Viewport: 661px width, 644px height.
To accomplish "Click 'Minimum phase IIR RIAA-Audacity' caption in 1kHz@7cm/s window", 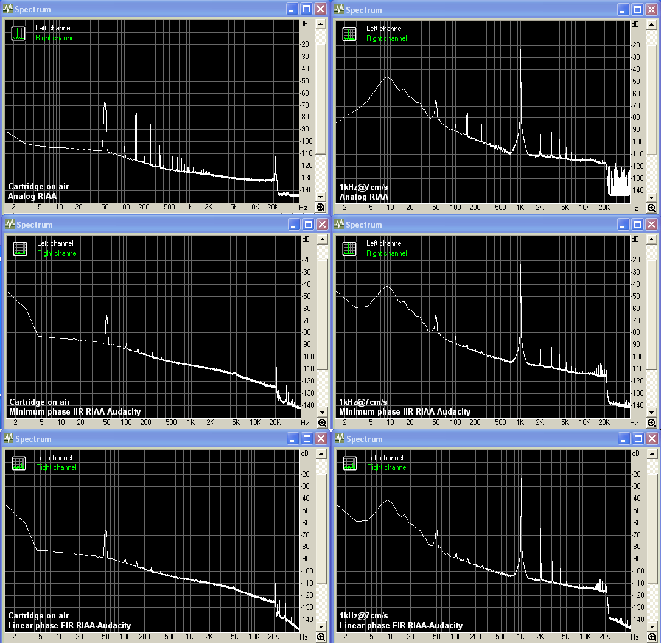I will point(405,411).
